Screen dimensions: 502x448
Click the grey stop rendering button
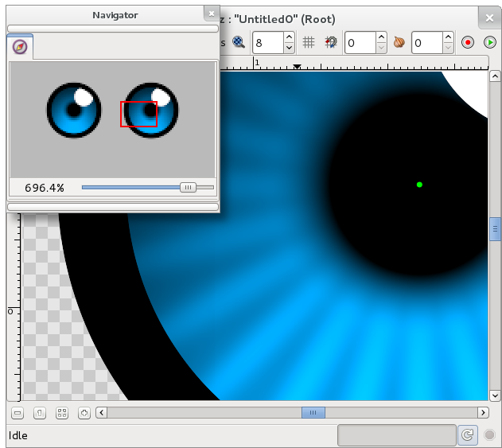pos(489,435)
